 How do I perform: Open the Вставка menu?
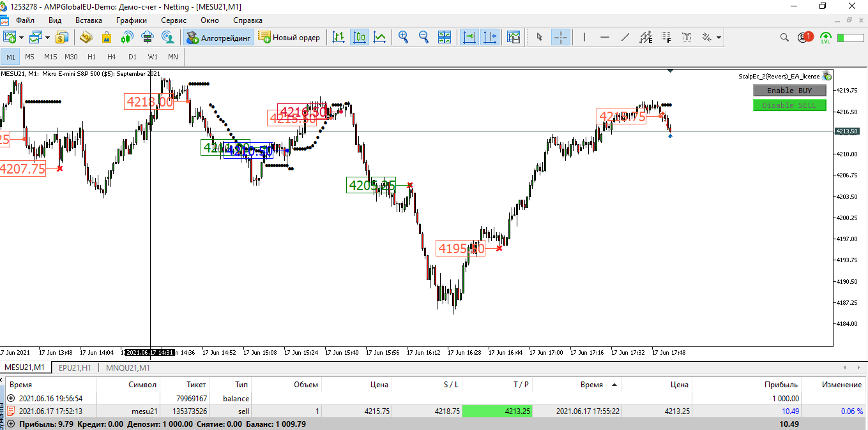tap(89, 20)
